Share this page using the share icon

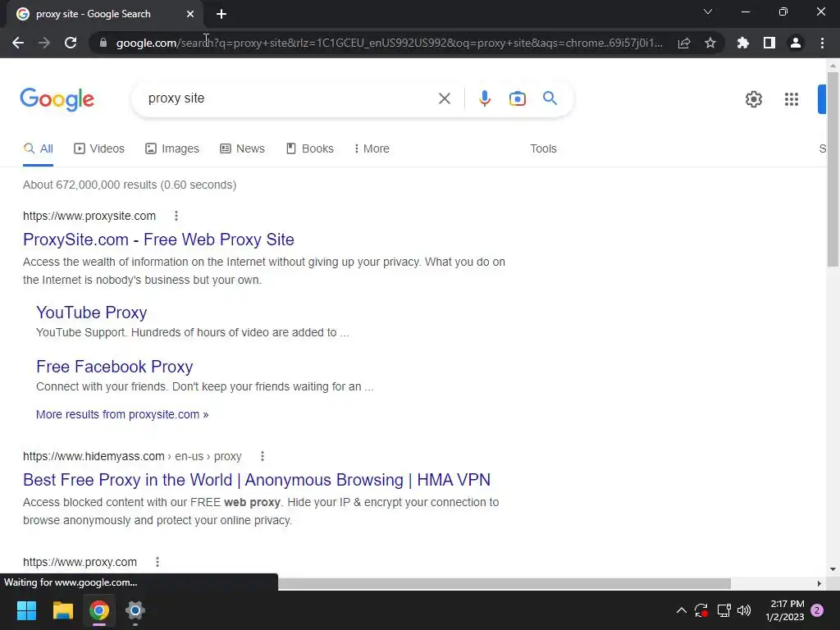[x=684, y=43]
